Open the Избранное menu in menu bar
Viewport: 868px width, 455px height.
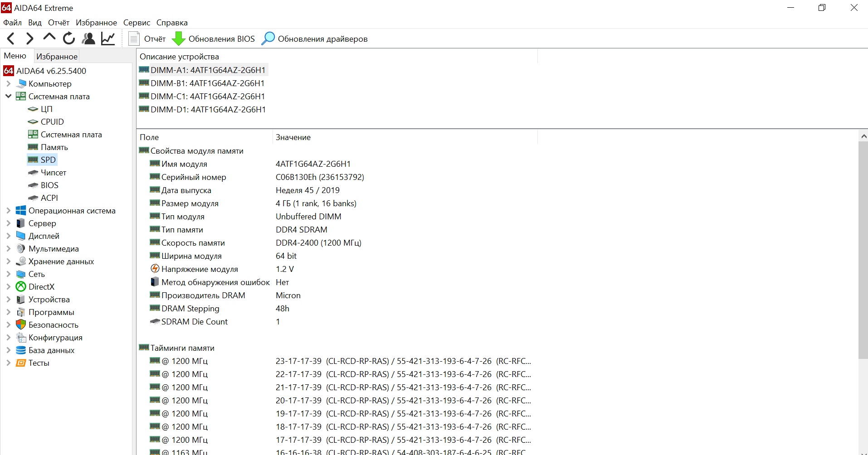coord(96,23)
